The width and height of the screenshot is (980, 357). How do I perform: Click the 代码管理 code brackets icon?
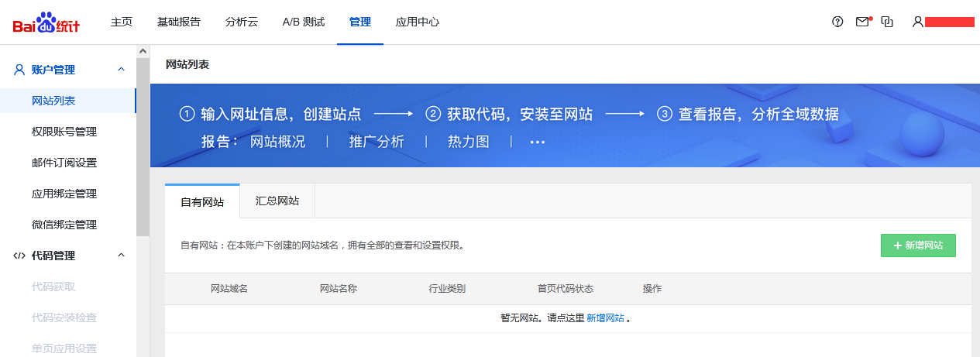click(x=20, y=256)
